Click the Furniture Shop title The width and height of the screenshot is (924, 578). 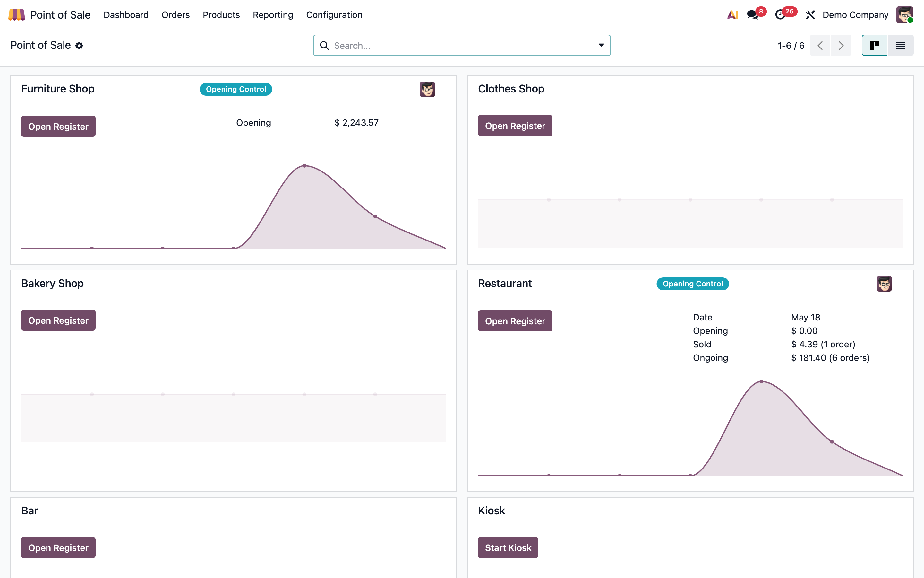click(x=58, y=89)
